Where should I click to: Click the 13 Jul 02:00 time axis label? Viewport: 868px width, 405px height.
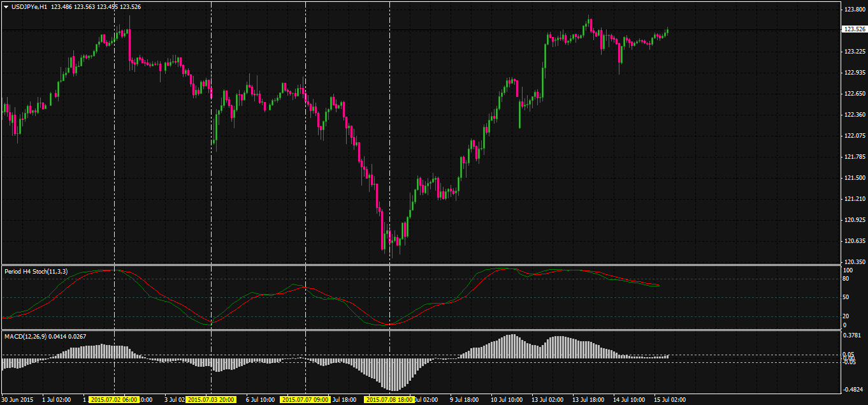coord(547,400)
